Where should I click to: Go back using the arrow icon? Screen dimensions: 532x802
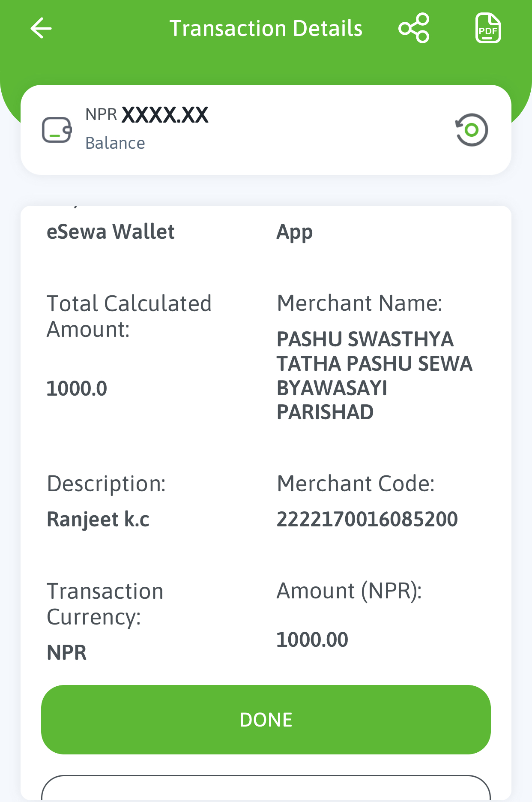coord(41,28)
